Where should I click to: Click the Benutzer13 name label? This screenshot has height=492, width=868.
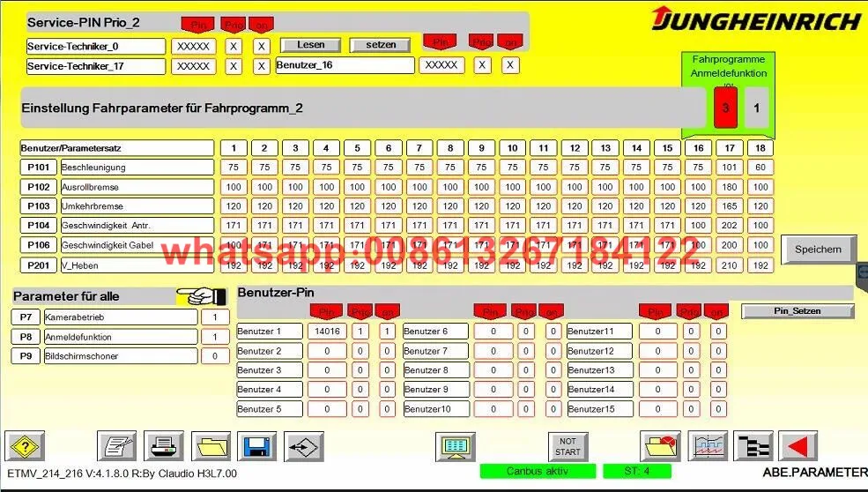click(x=599, y=370)
